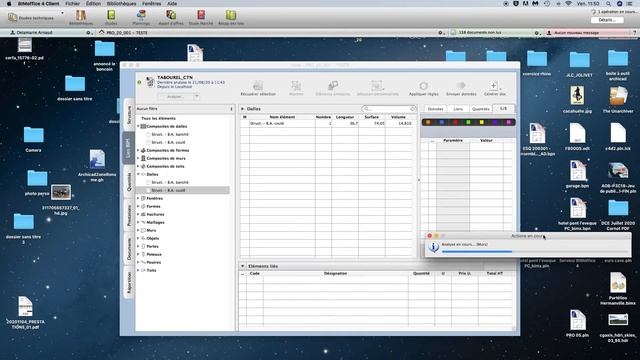The height and width of the screenshot is (360, 640).
Task: Expand the Composites de formes node
Action: [138, 151]
